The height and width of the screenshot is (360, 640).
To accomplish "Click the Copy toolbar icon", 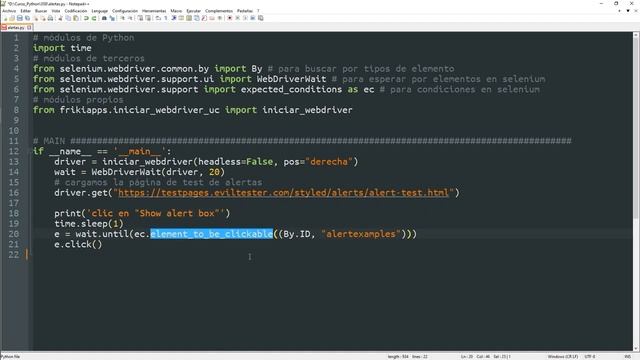I will coord(69,18).
